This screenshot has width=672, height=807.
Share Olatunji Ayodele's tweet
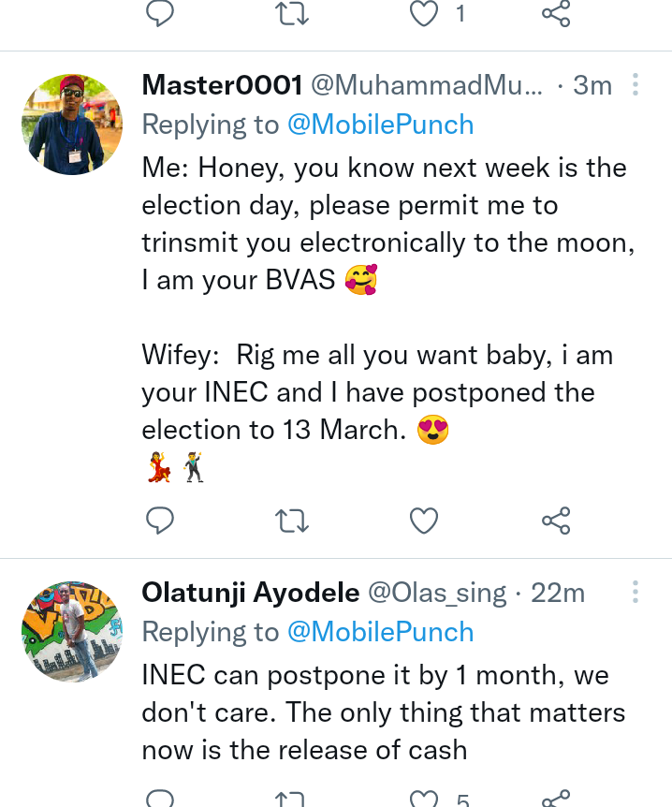click(556, 798)
